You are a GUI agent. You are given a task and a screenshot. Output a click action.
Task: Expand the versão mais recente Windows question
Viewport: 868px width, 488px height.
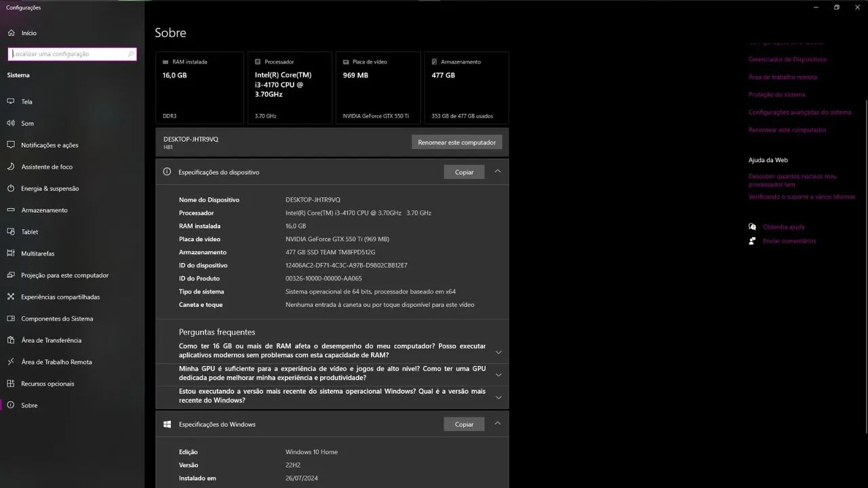coord(498,397)
